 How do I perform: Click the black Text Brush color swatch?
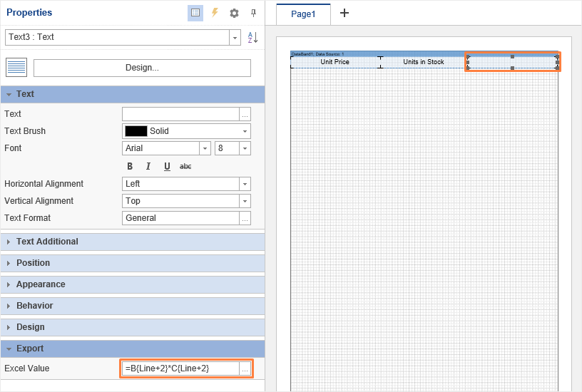pos(136,131)
